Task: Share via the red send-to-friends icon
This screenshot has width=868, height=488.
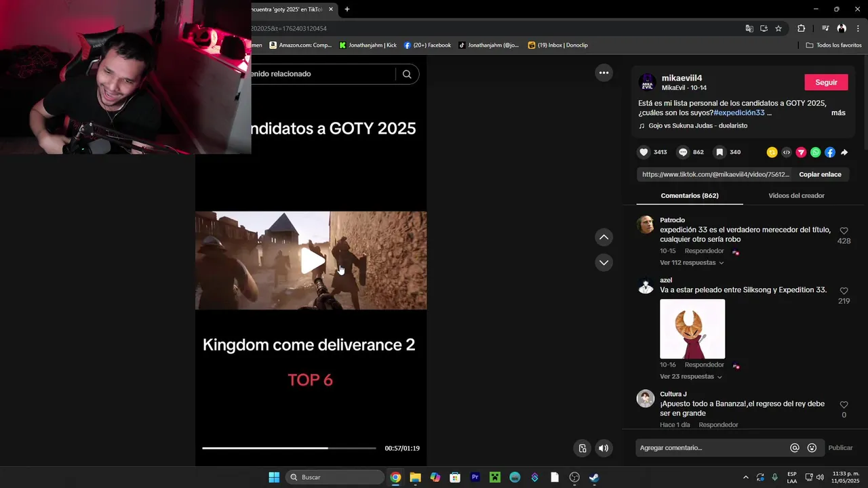Action: pos(801,152)
